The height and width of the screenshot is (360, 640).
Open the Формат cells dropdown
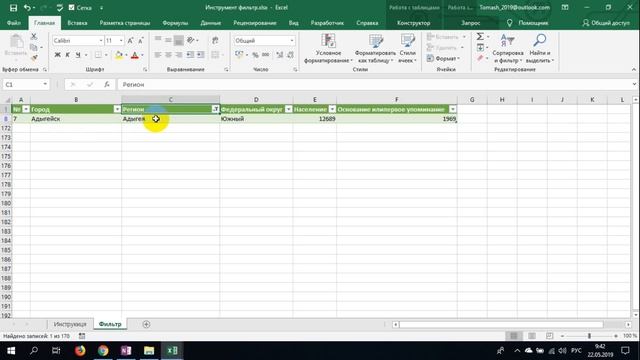pos(443,59)
